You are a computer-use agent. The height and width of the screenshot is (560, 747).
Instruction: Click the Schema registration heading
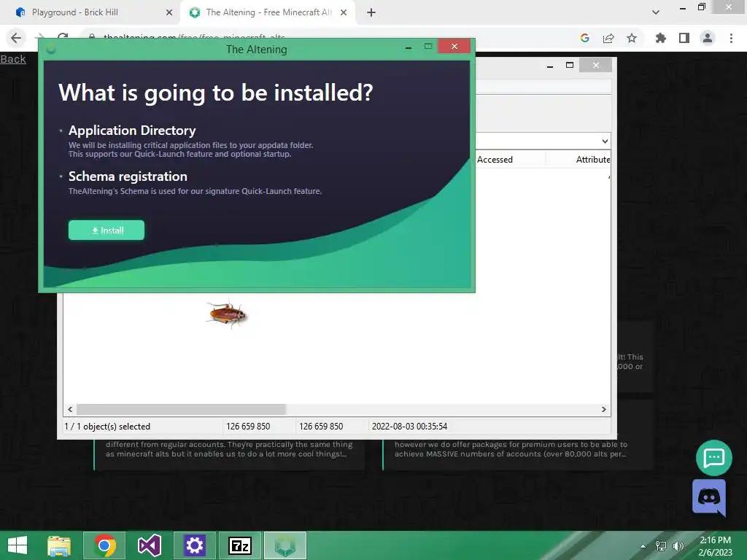[x=128, y=176]
